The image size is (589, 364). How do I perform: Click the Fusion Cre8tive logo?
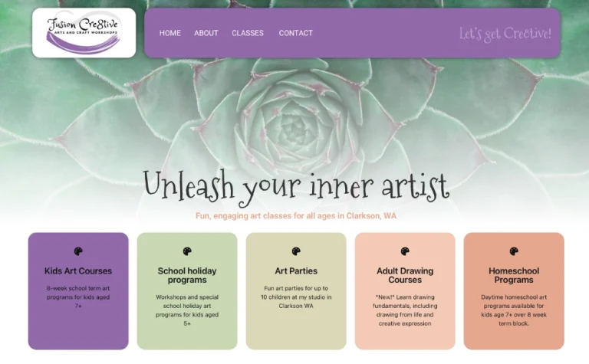tap(84, 33)
